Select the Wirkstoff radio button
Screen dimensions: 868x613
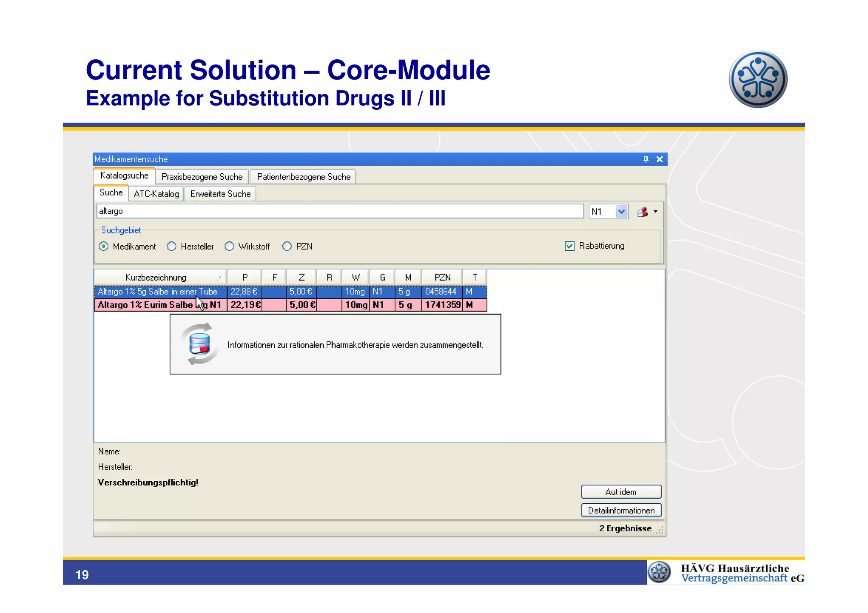tap(229, 247)
